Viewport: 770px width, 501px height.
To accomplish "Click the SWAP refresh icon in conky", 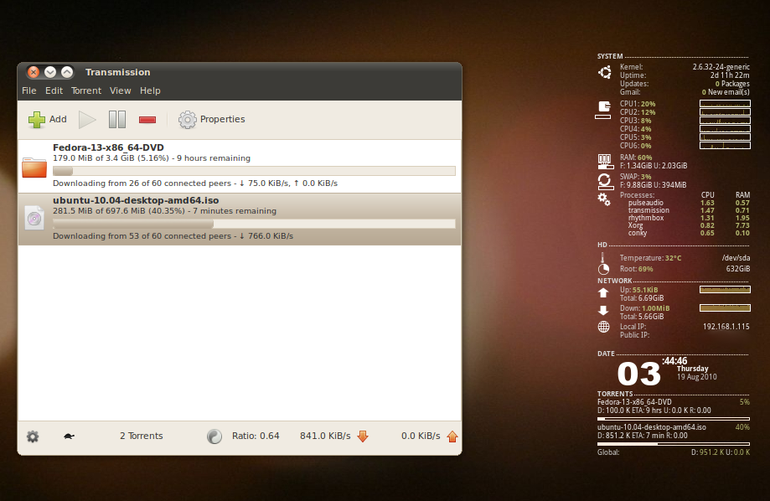I will (605, 181).
